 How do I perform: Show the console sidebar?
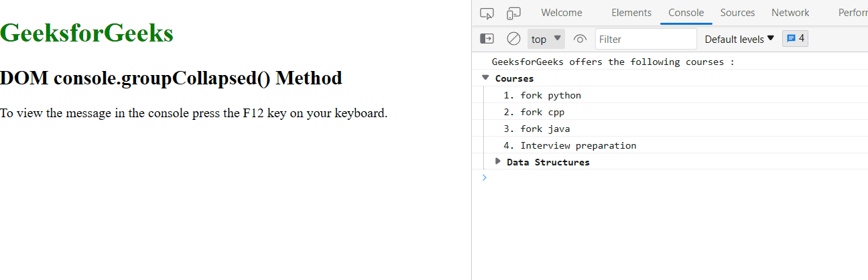tap(487, 39)
